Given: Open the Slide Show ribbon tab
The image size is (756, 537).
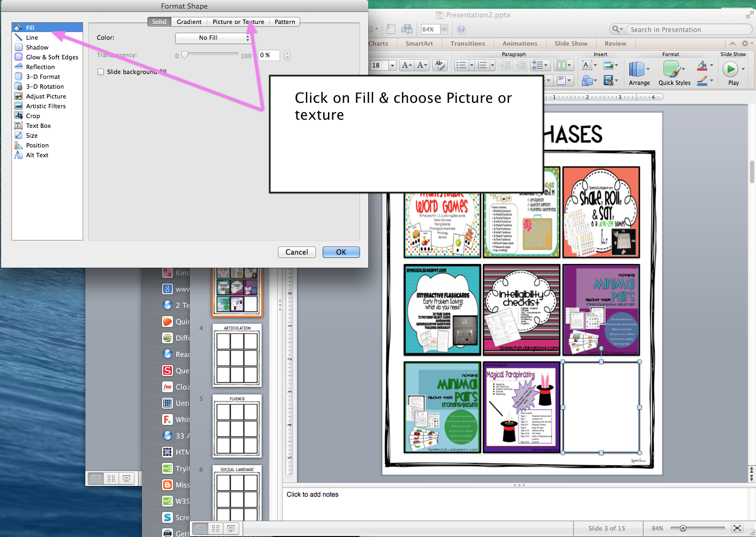Looking at the screenshot, I should click(x=571, y=44).
